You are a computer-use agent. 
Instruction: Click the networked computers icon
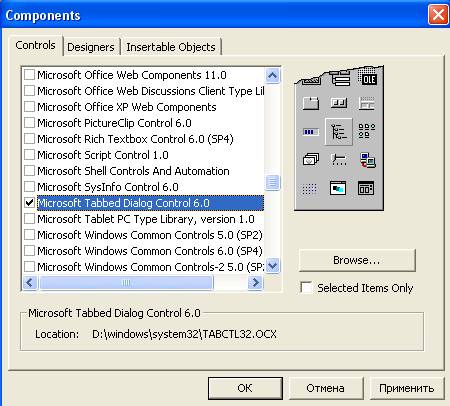367,160
